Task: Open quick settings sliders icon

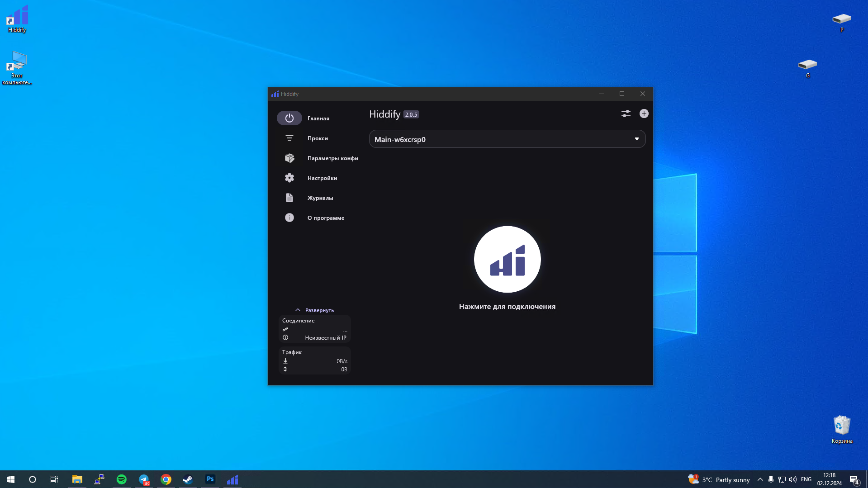Action: (626, 114)
